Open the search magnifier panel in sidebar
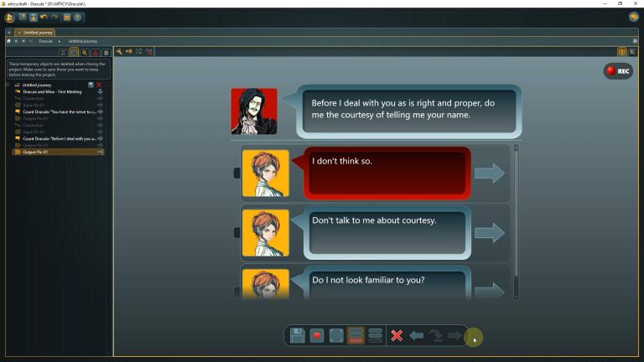Screen dimensions: 644x362 coord(85,53)
